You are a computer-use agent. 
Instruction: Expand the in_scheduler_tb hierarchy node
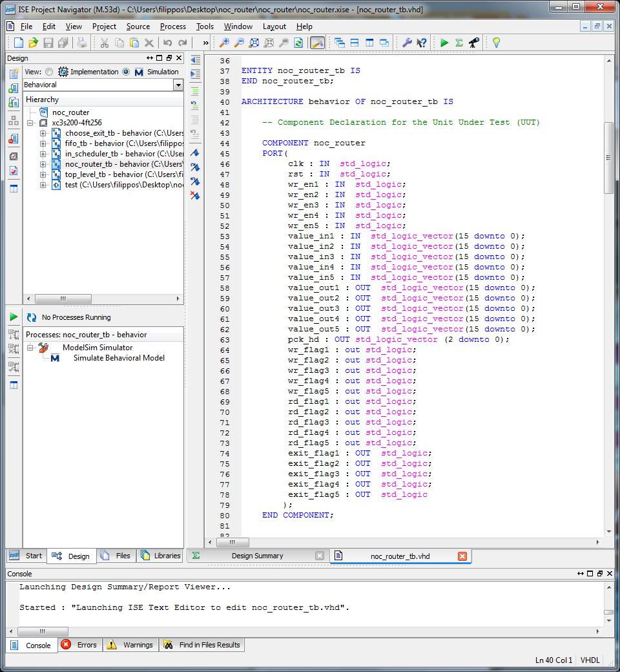click(x=43, y=154)
